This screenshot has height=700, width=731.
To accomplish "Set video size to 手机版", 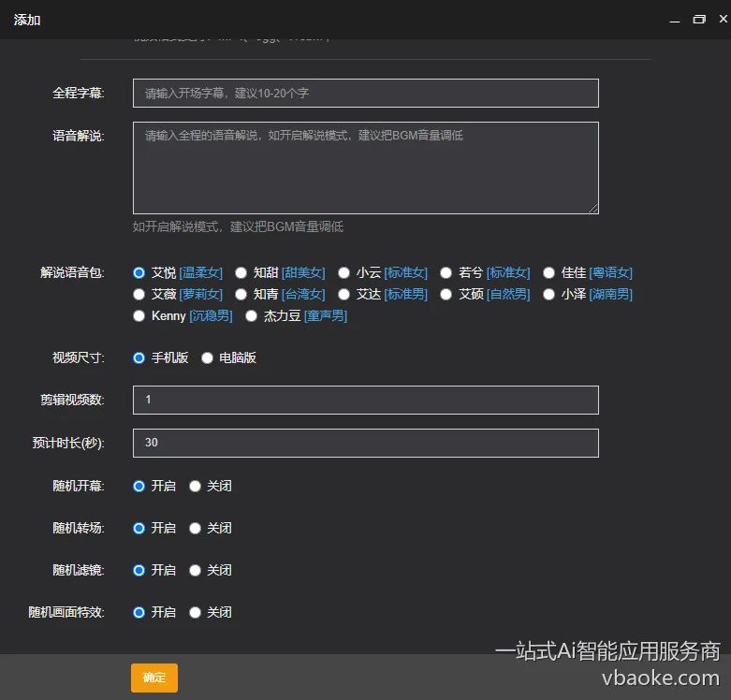I will coord(139,357).
